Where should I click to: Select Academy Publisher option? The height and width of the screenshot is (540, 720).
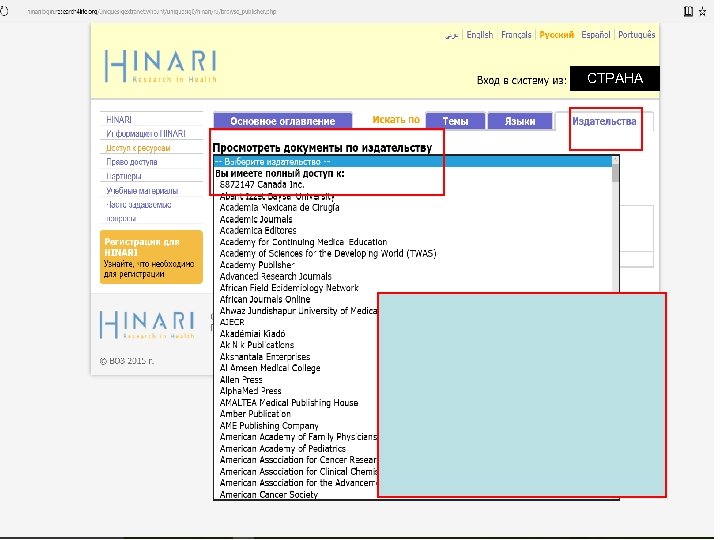coord(257,265)
